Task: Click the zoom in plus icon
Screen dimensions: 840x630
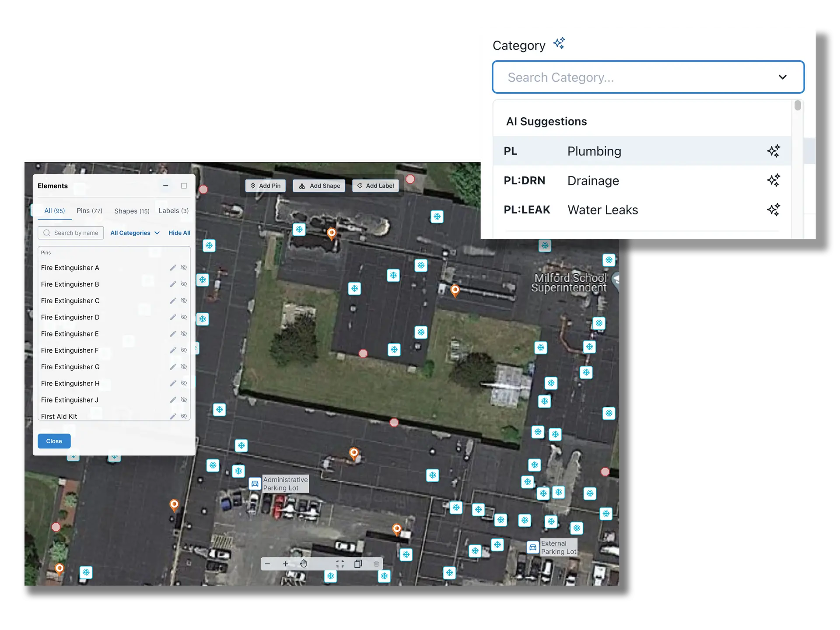Action: [x=286, y=564]
